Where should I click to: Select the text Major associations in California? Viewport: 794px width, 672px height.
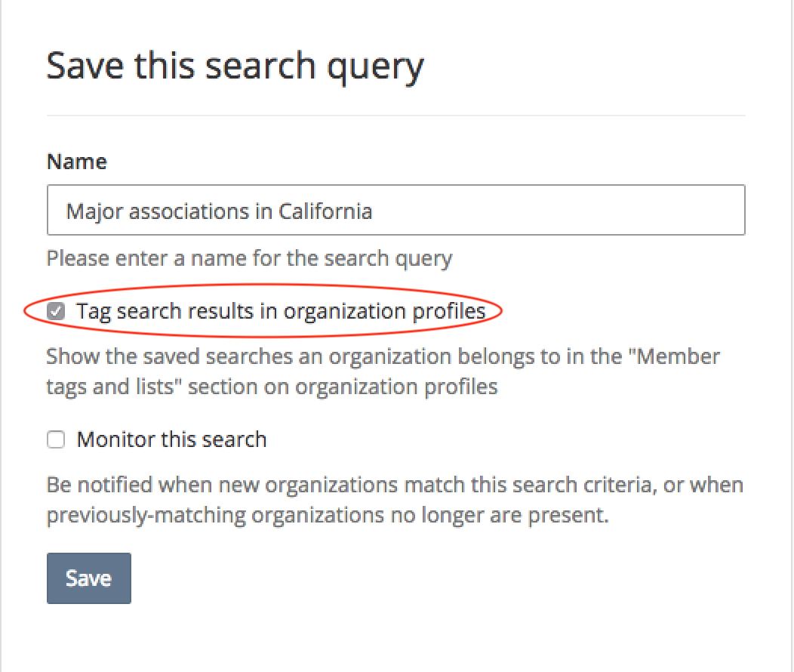coord(219,211)
